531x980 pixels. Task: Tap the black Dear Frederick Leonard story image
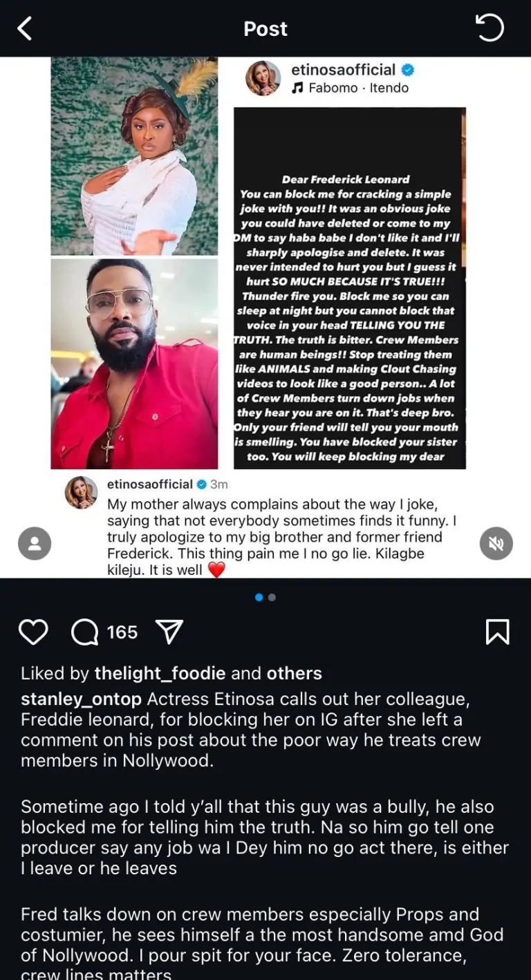[349, 288]
